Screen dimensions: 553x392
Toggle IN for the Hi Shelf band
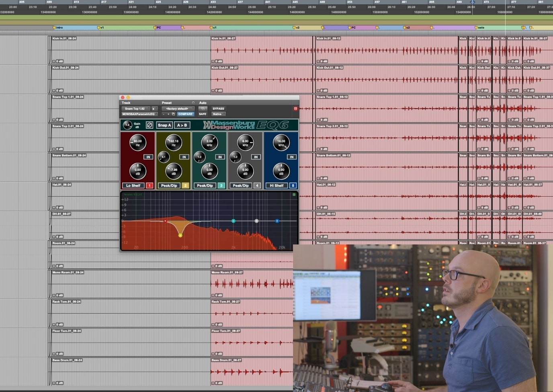click(291, 157)
